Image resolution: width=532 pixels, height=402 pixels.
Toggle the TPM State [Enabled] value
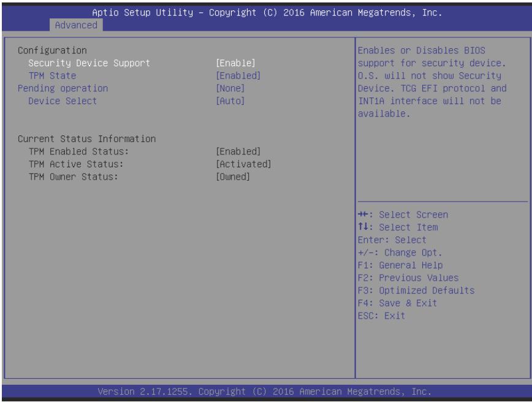238,75
